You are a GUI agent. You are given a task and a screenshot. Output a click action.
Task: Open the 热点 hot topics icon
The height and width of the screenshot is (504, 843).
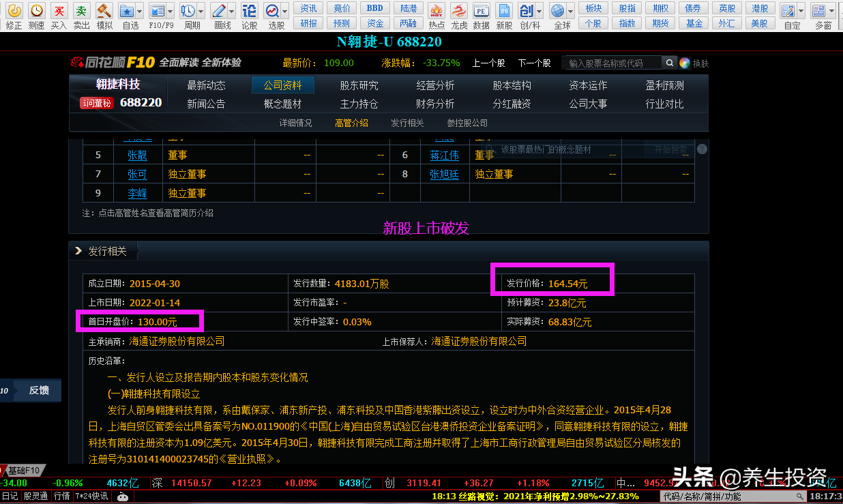coord(437,11)
